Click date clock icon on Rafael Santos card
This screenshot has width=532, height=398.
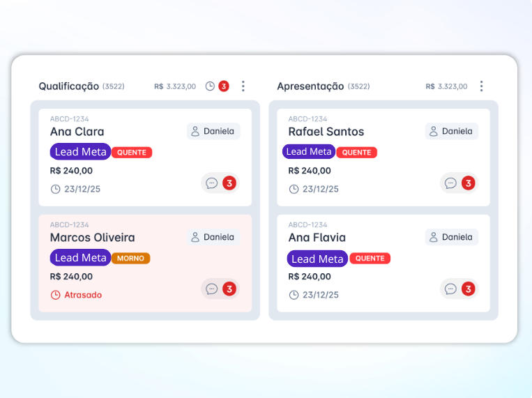(x=294, y=189)
